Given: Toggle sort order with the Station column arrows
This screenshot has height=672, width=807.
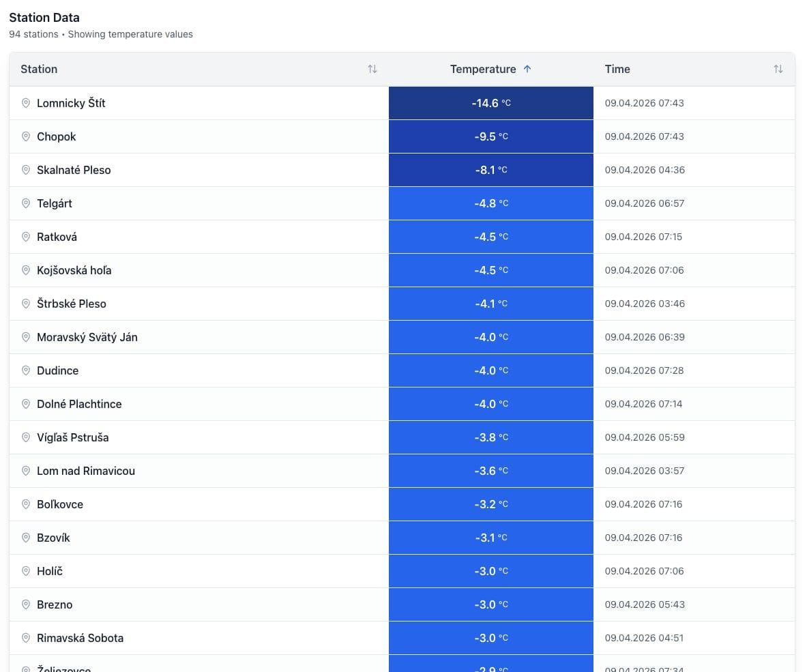Looking at the screenshot, I should coord(372,69).
